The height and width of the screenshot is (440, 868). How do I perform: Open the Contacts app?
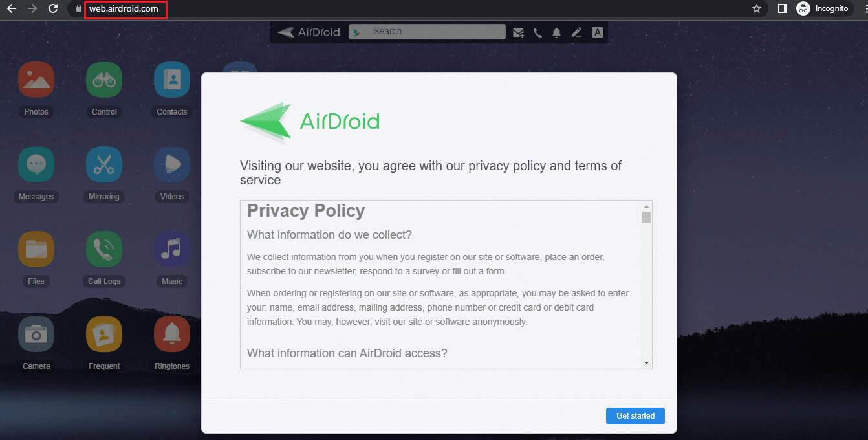(x=171, y=79)
